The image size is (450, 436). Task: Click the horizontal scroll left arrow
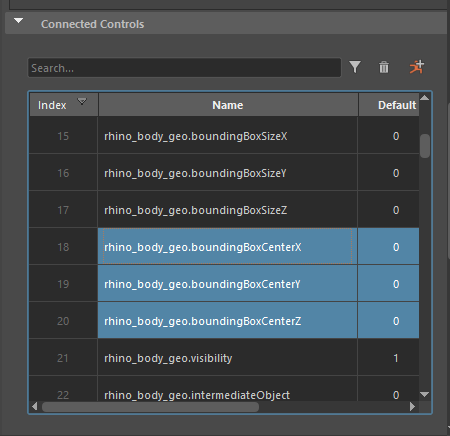[x=34, y=406]
